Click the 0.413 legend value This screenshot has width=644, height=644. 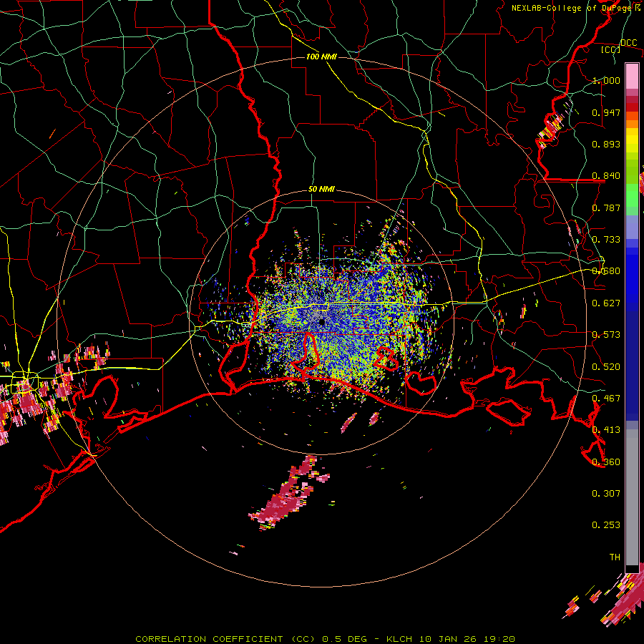pos(606,430)
